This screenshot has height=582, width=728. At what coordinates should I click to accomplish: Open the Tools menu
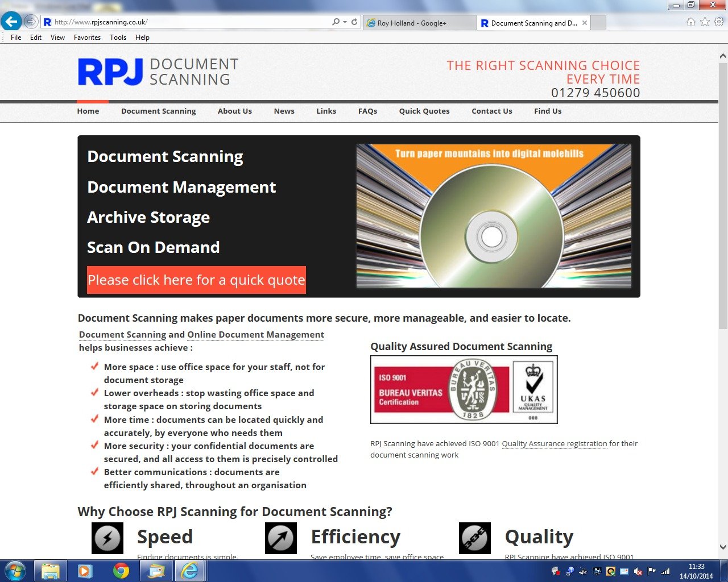click(118, 38)
